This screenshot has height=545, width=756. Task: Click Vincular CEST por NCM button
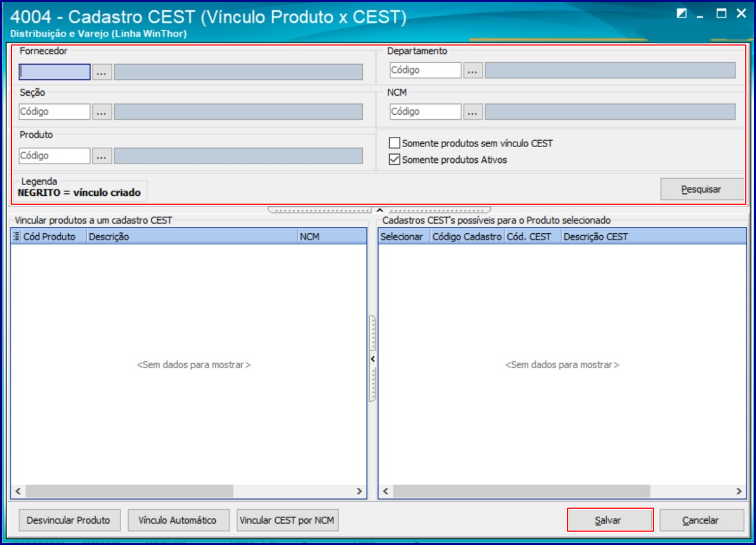[287, 520]
